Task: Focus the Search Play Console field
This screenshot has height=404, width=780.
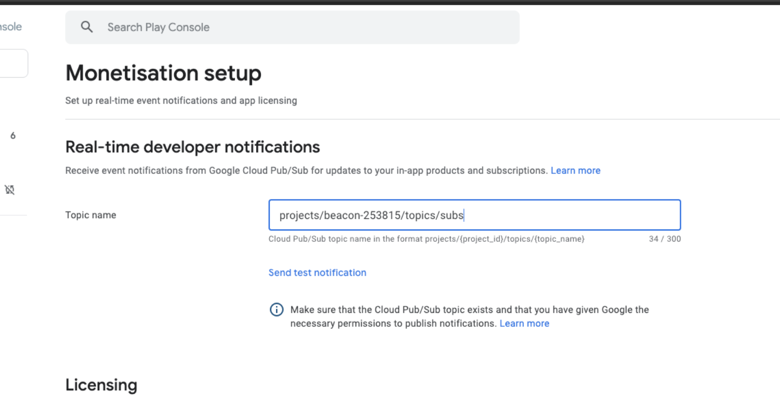Action: pyautogui.click(x=292, y=27)
